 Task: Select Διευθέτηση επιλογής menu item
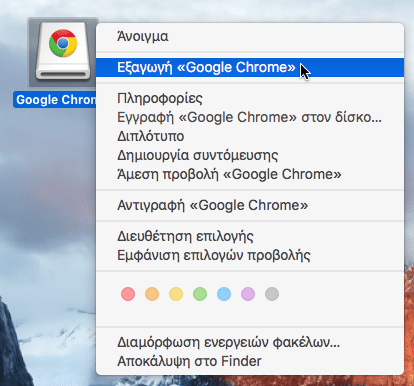tap(250, 236)
